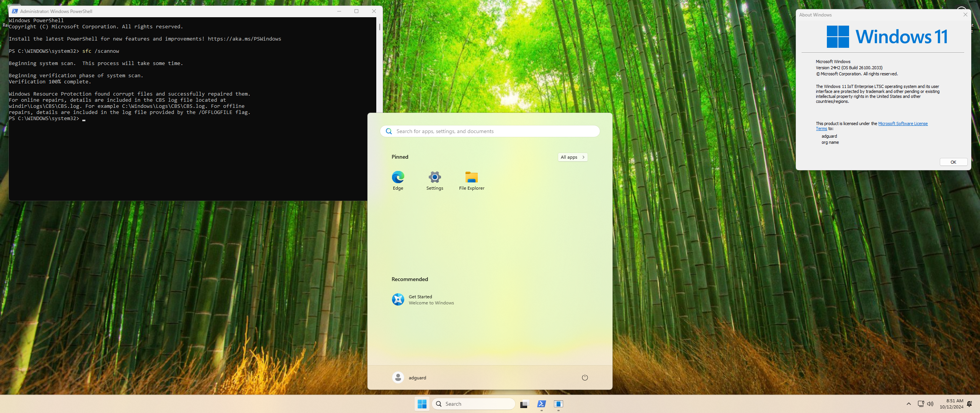Expand the All apps list
Screen dimensions: 980x413
(573, 157)
